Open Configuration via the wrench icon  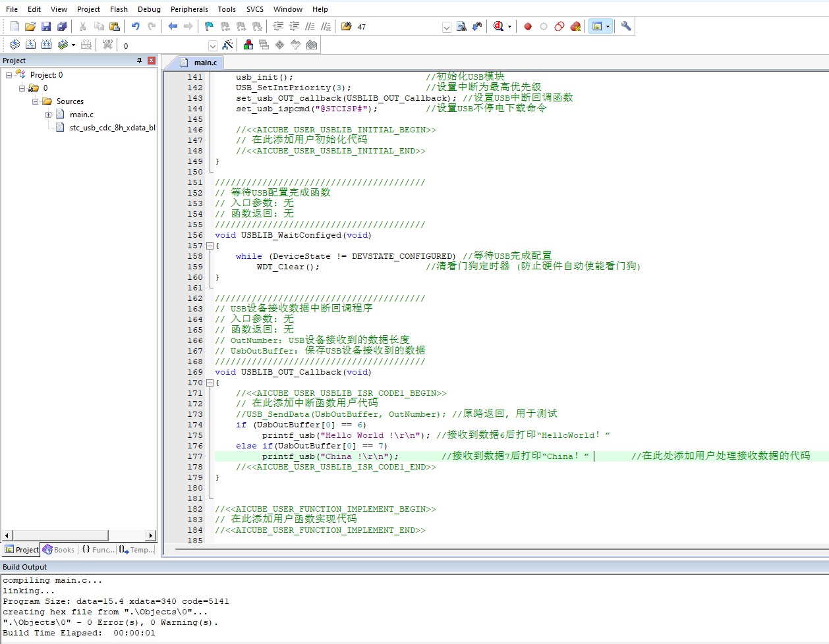pos(626,26)
